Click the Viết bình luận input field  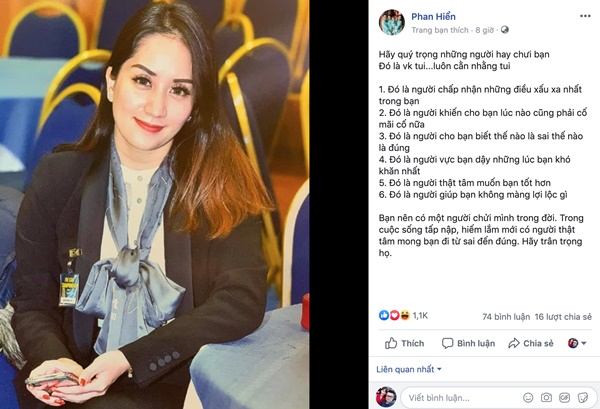pyautogui.click(x=463, y=398)
